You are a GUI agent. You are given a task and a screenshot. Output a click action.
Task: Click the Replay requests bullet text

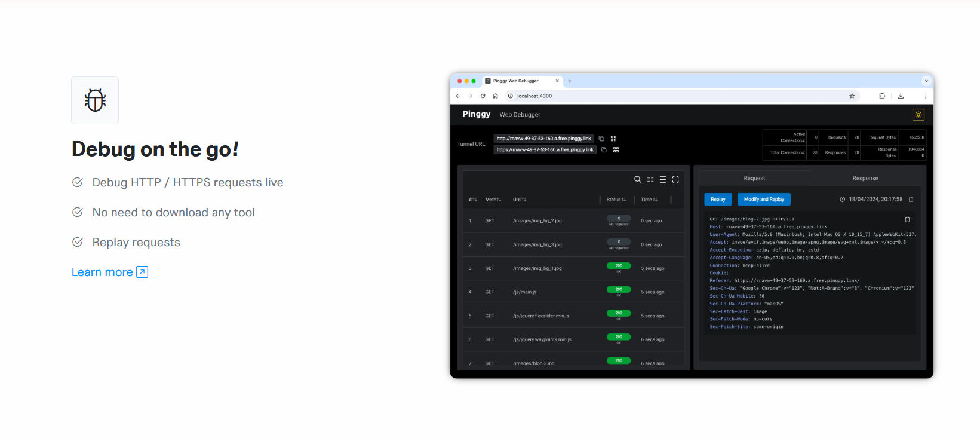click(x=136, y=243)
